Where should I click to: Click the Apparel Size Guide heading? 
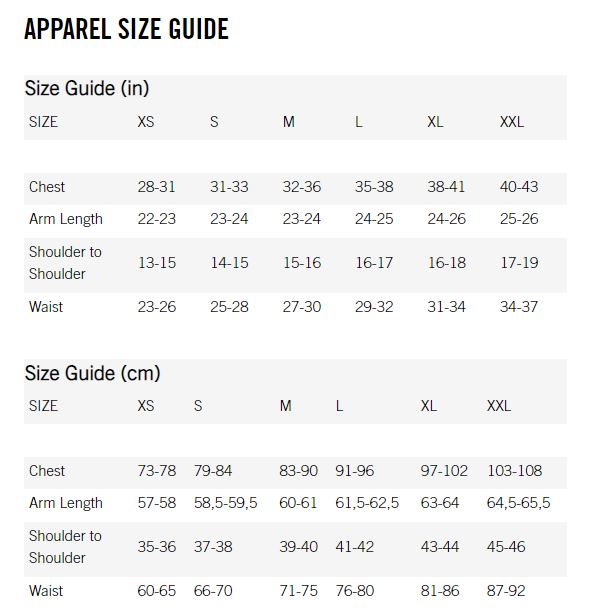126,29
